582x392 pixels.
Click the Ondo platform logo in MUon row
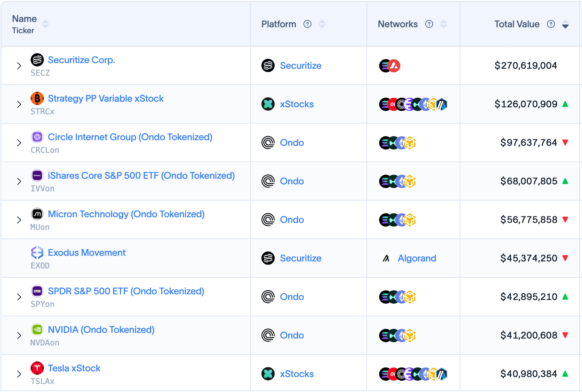[x=268, y=220]
